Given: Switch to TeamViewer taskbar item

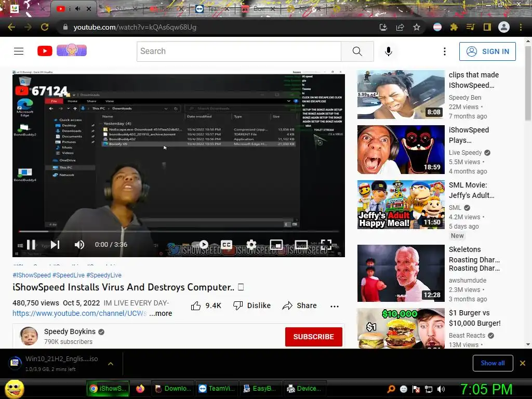Looking at the screenshot, I should (x=217, y=389).
